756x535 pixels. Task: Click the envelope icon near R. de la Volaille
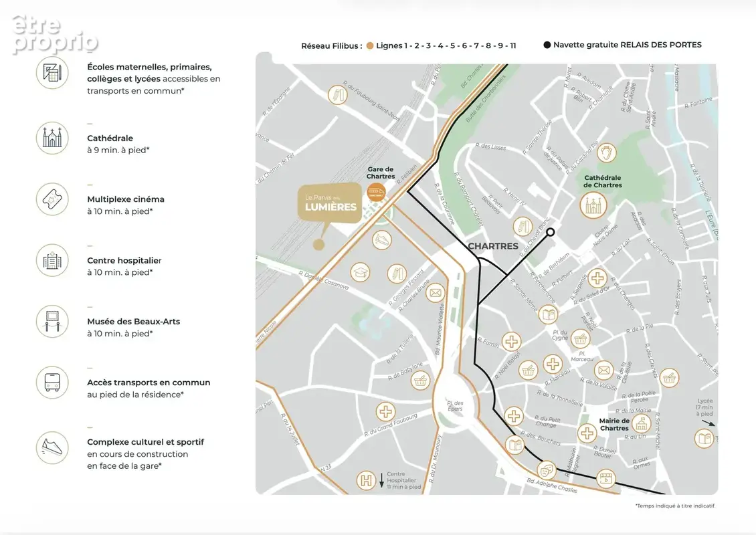[603, 370]
